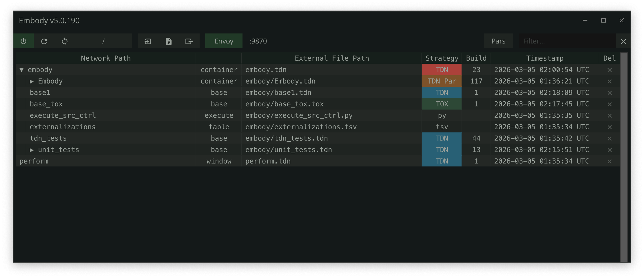This screenshot has width=644, height=278.
Task: Click TDN Par strategy cell
Action: pos(442,81)
